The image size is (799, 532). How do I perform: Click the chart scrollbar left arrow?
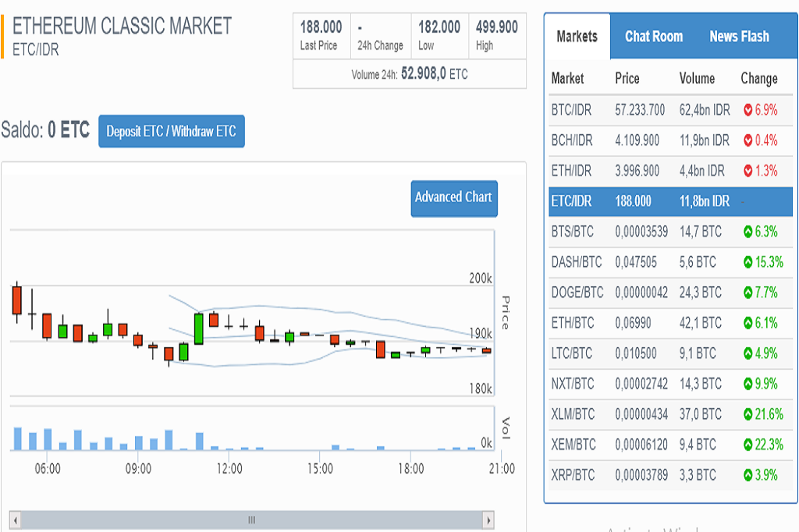pyautogui.click(x=16, y=520)
